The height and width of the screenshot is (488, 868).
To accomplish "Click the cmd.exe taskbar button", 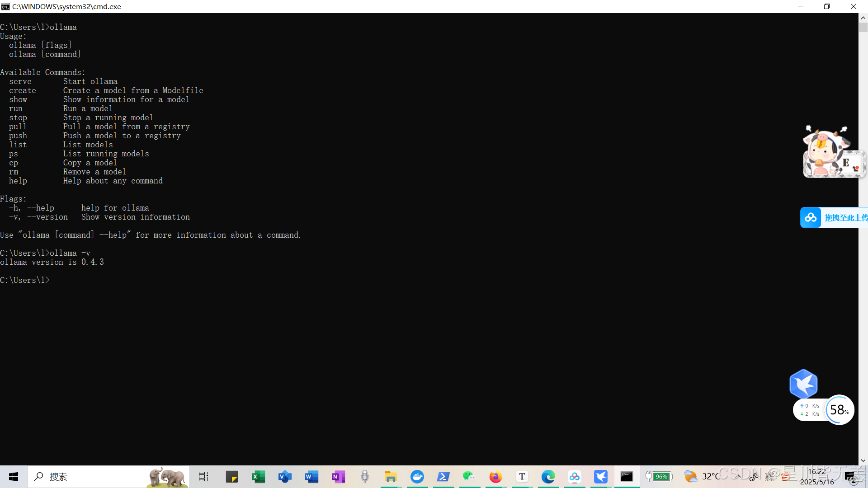I will pyautogui.click(x=627, y=477).
